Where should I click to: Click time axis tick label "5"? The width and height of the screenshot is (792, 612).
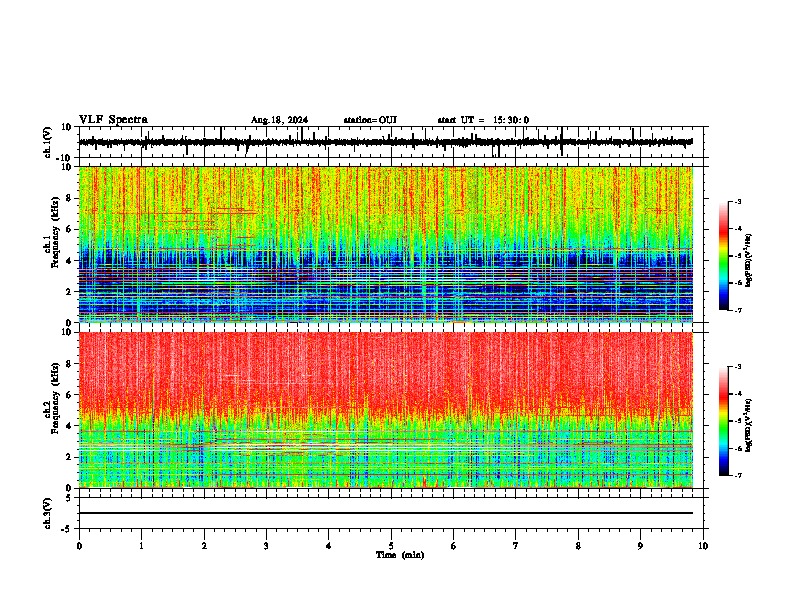391,546
